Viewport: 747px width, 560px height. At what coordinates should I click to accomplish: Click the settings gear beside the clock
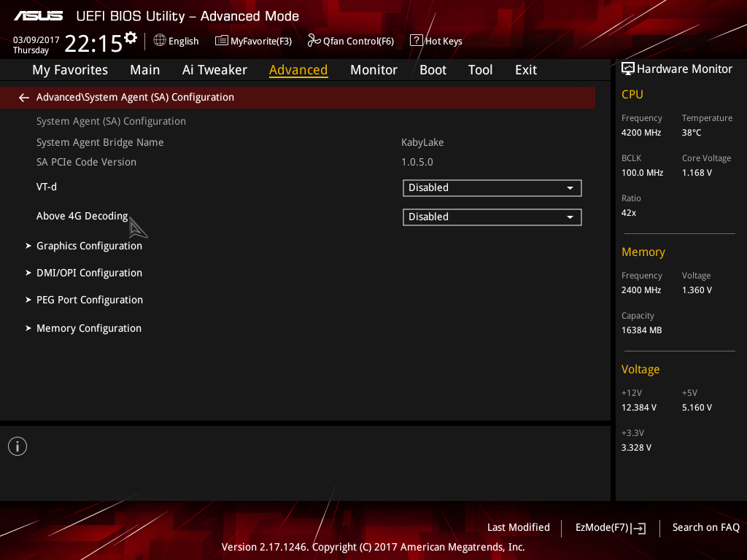131,38
